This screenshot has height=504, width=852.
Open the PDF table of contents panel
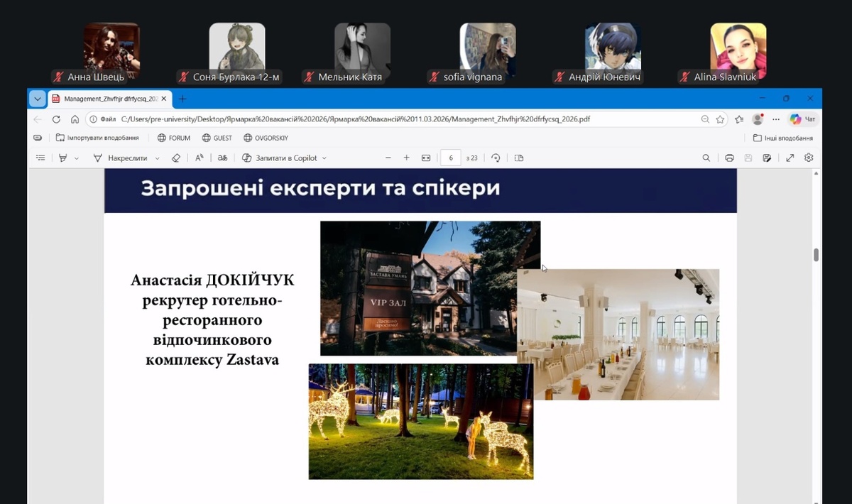point(40,158)
